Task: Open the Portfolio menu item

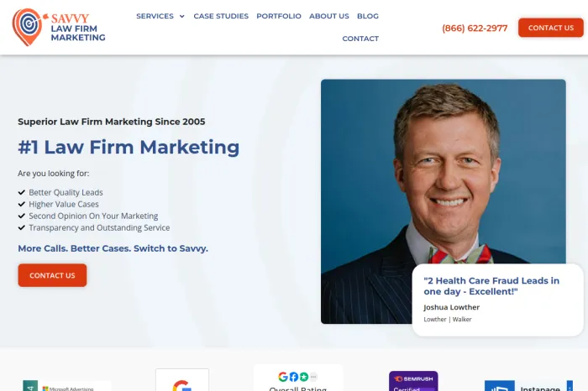Action: pos(279,16)
